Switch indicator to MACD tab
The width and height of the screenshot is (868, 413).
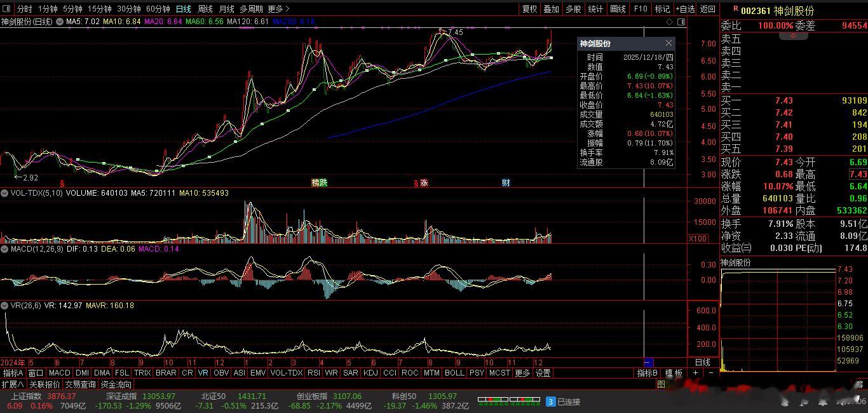tap(59, 373)
